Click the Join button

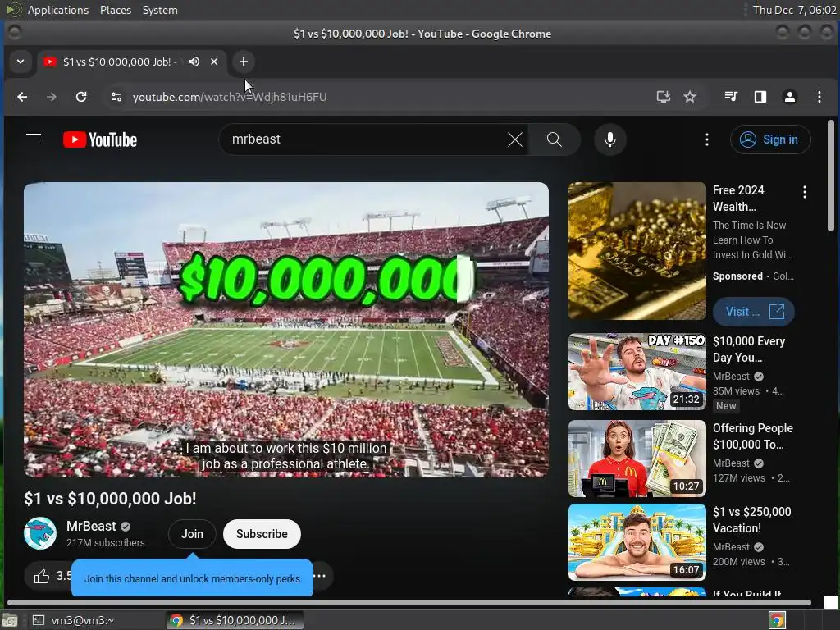pyautogui.click(x=192, y=534)
